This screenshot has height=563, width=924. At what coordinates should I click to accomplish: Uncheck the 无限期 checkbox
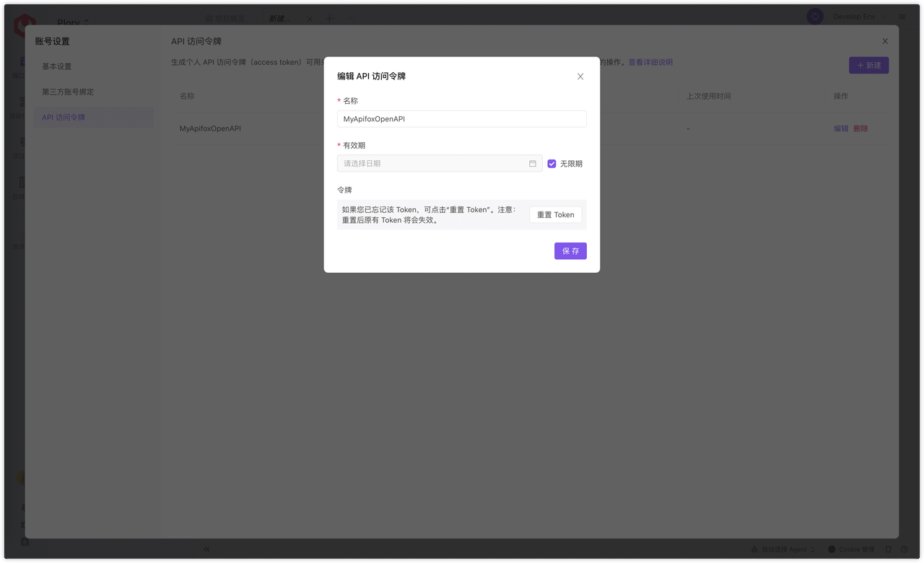tap(552, 164)
